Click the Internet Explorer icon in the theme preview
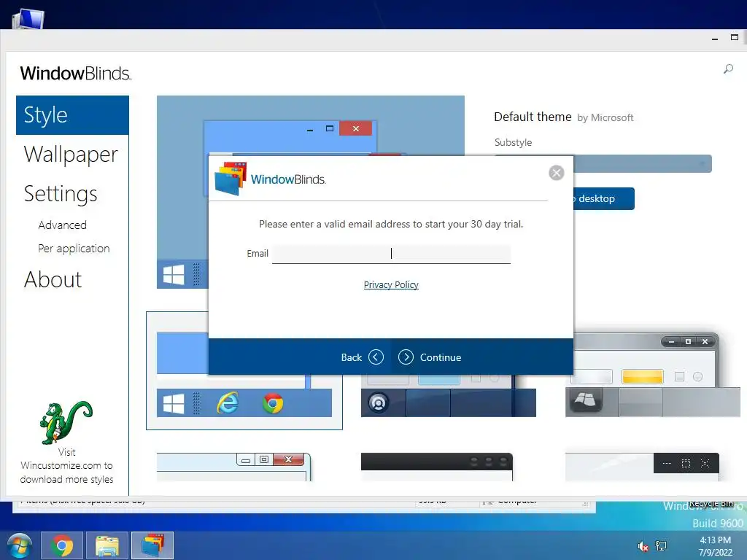747x560 pixels. (x=228, y=403)
